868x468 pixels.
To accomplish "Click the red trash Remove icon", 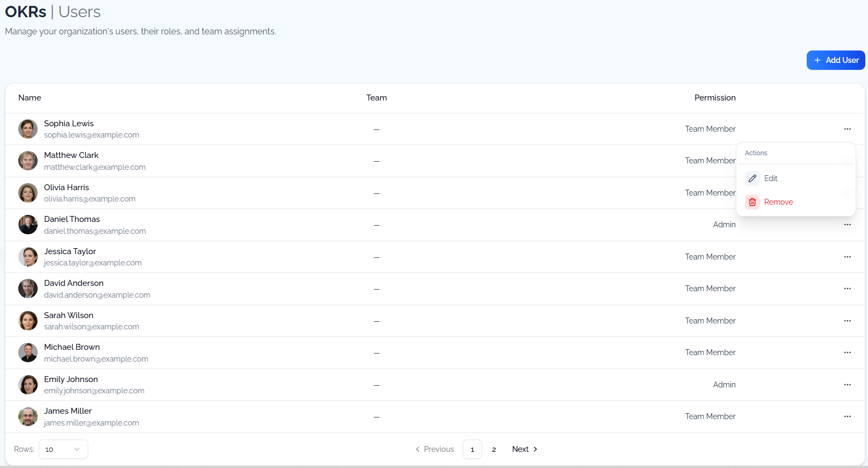I will 752,202.
